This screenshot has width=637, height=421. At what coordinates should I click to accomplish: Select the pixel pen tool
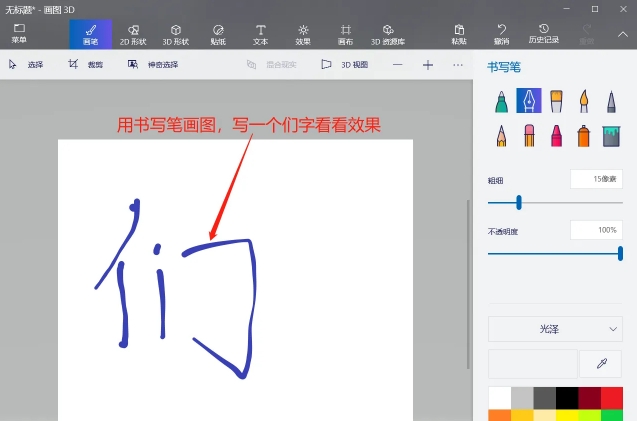click(x=611, y=101)
